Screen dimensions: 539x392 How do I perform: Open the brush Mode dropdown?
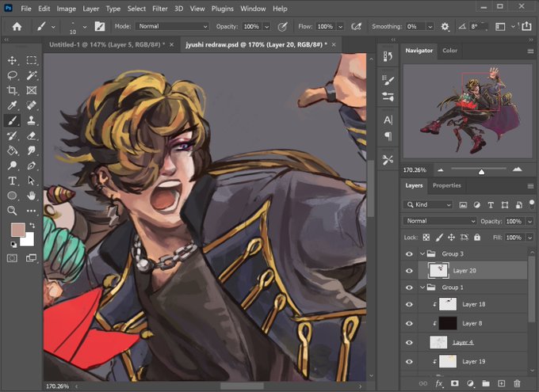(172, 26)
